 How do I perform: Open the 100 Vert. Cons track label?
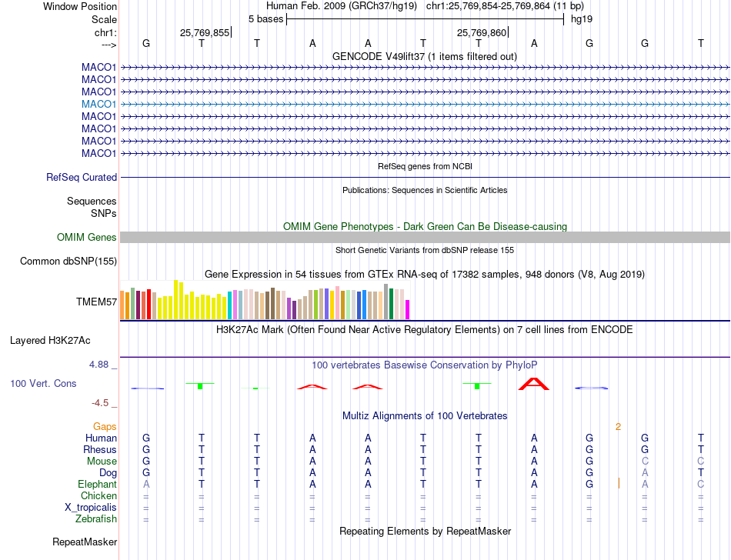tap(43, 383)
